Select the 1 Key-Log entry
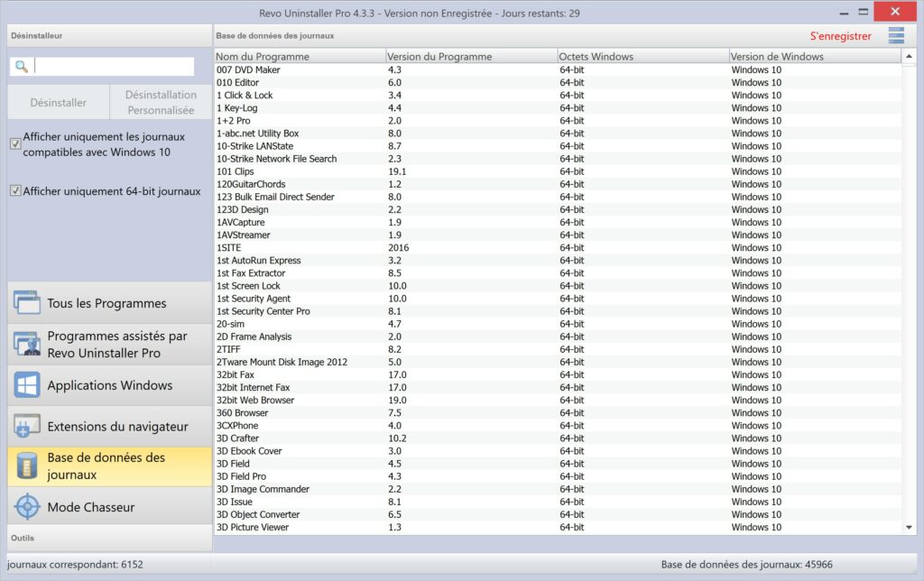This screenshot has height=581, width=924. point(558,108)
